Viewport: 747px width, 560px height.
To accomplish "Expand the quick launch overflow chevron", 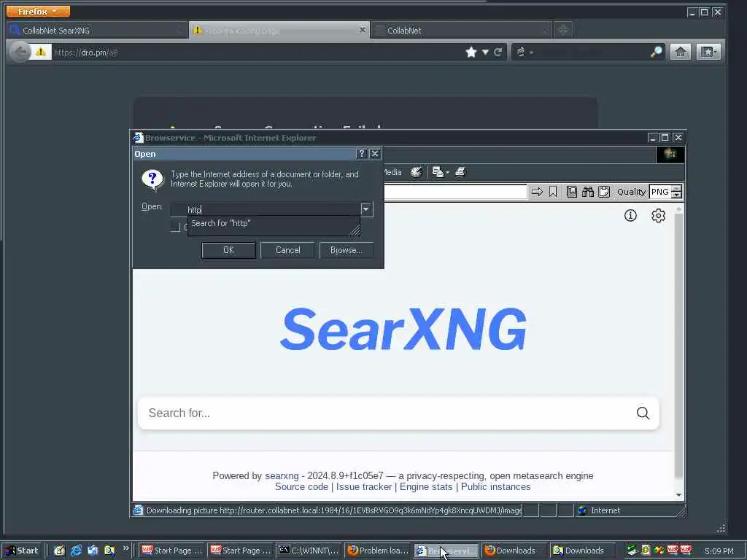I will (x=125, y=548).
